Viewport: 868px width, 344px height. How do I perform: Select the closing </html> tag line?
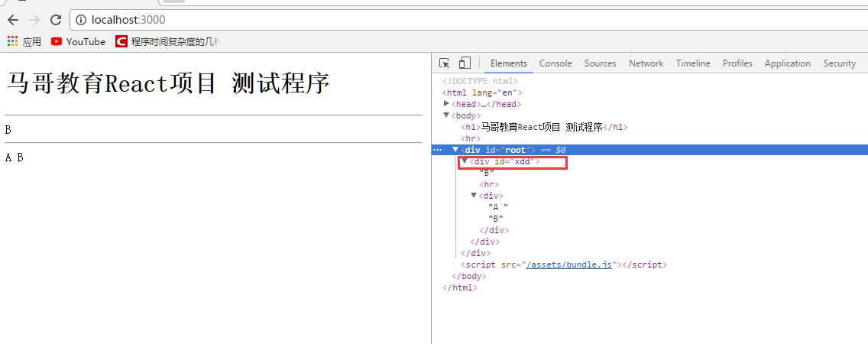pyautogui.click(x=460, y=287)
